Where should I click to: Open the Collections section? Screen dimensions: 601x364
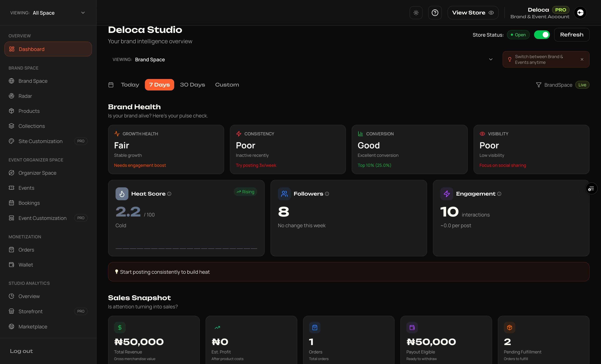click(31, 126)
